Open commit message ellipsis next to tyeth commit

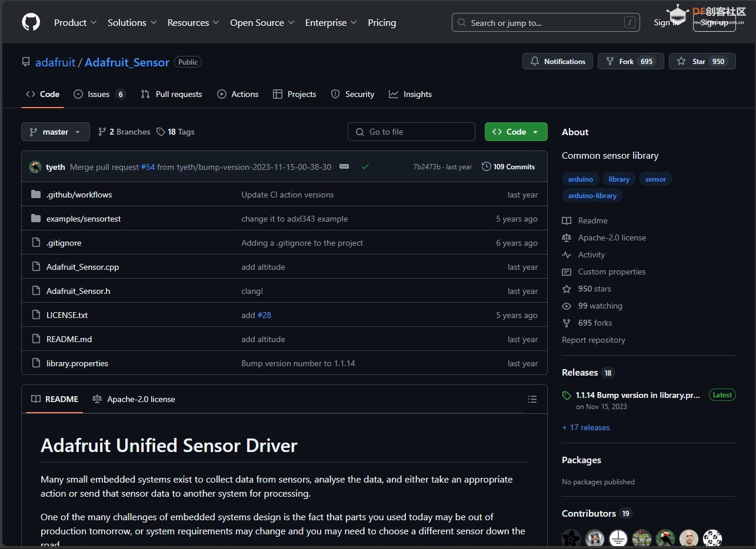pyautogui.click(x=344, y=167)
